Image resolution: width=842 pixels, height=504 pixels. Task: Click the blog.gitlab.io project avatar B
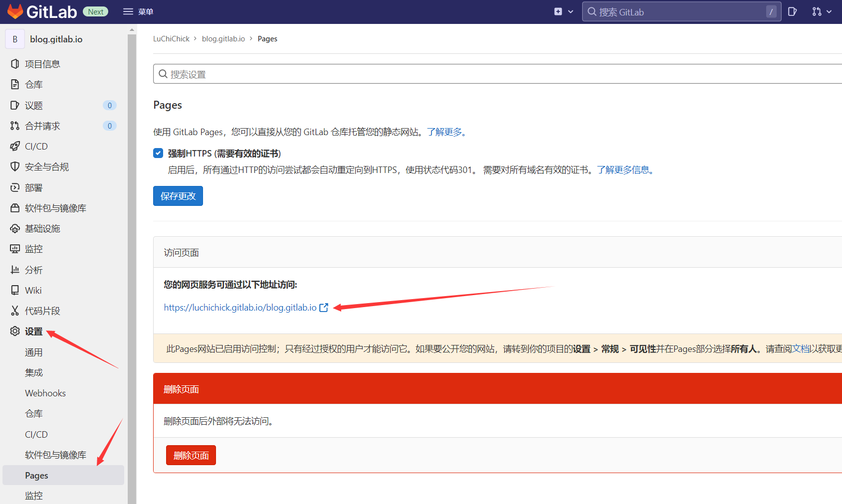click(x=15, y=39)
